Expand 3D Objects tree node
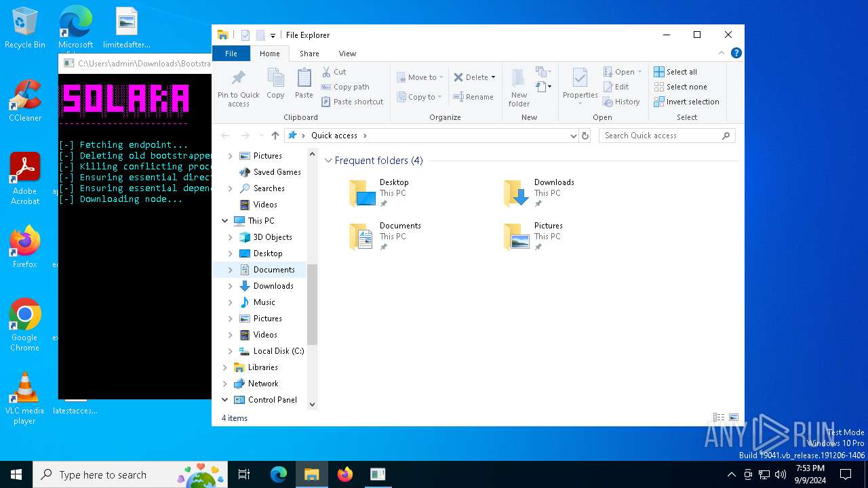Screen dimensions: 868x488 click(231, 237)
